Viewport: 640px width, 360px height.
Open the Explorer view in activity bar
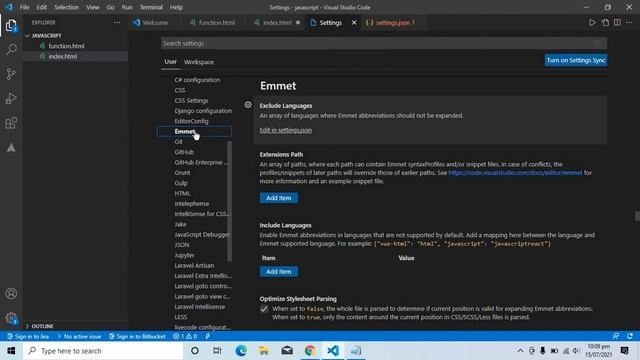pyautogui.click(x=11, y=26)
